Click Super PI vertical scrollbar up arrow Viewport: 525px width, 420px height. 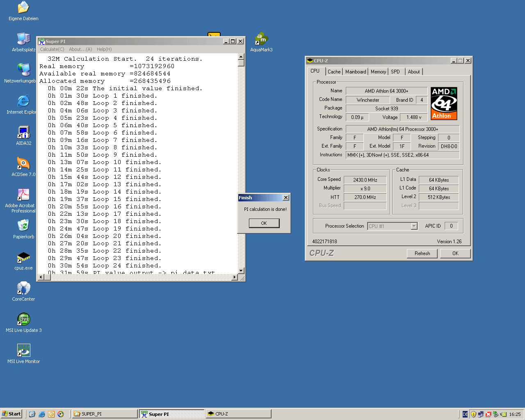point(241,57)
